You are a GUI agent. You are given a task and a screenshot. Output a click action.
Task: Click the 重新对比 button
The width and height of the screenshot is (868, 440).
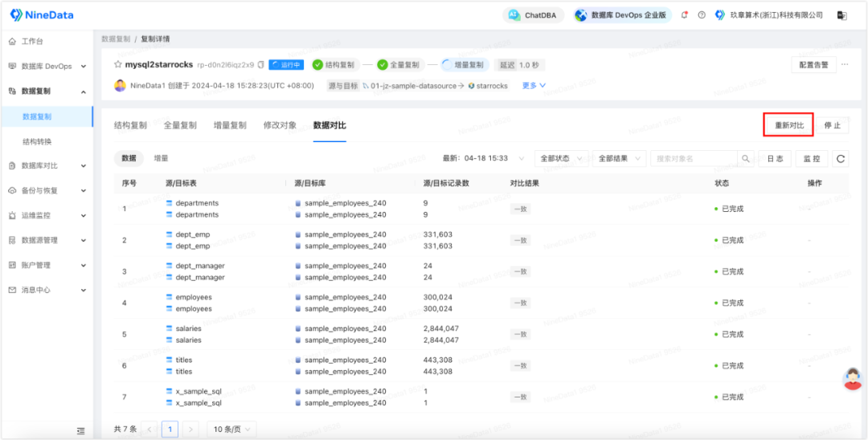789,125
